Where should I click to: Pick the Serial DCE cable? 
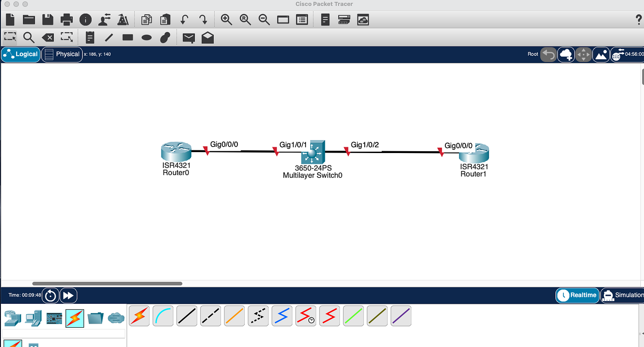(305, 316)
